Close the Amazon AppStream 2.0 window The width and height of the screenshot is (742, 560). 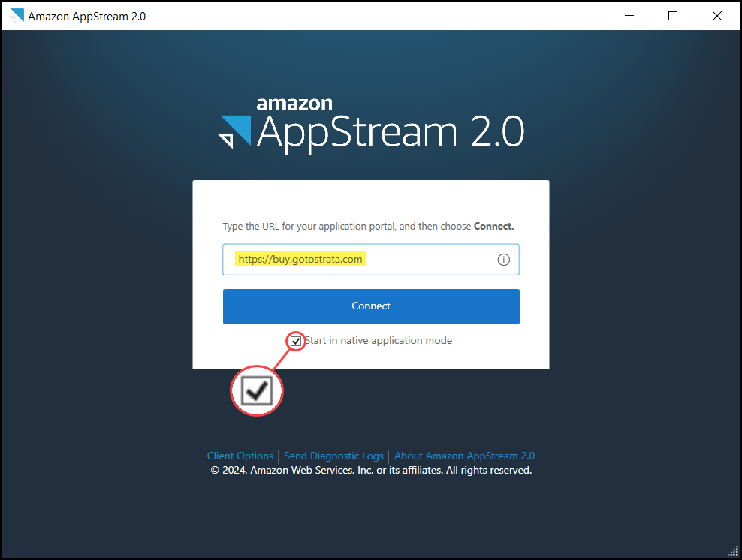coord(716,15)
